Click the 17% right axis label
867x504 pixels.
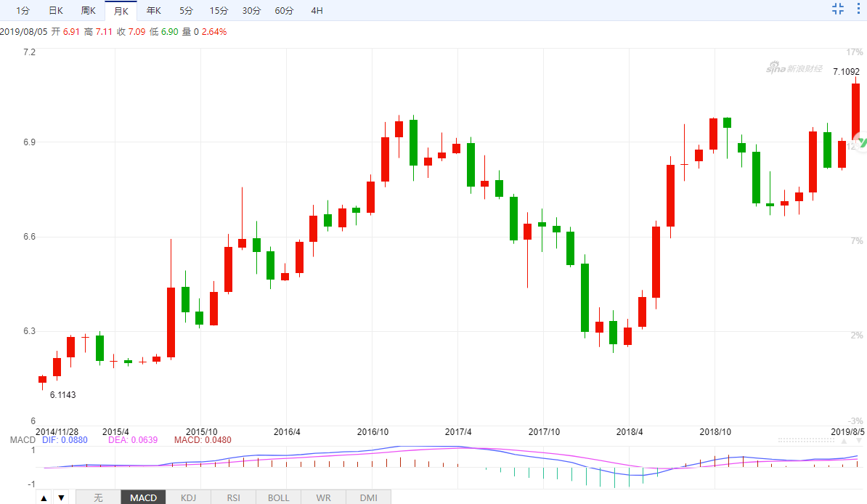855,52
